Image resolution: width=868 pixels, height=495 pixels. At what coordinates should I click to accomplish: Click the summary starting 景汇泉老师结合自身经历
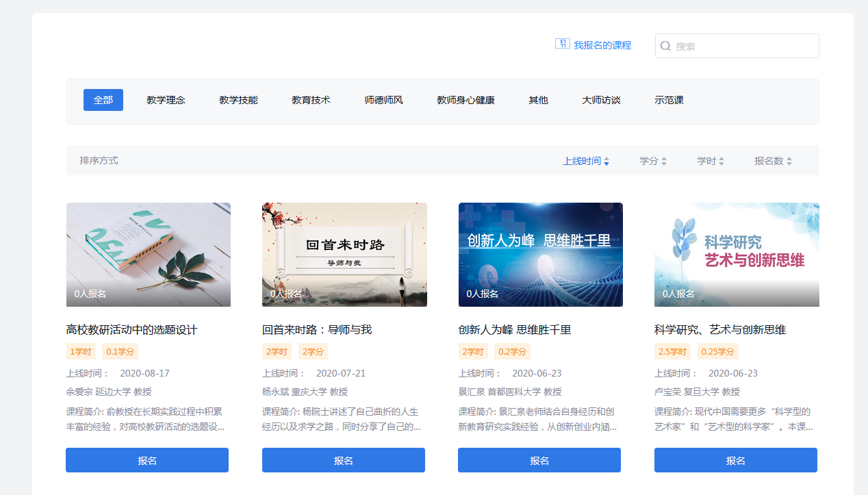click(538, 419)
